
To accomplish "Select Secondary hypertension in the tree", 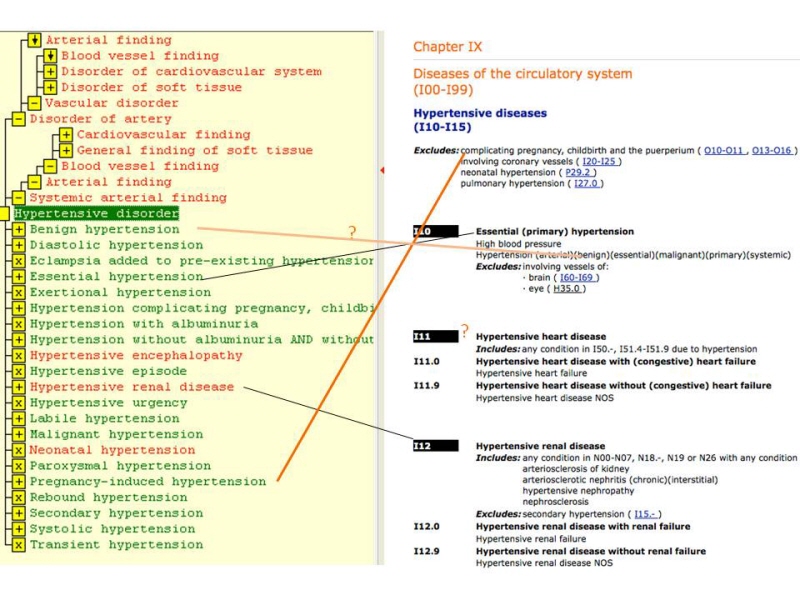I will point(116,514).
